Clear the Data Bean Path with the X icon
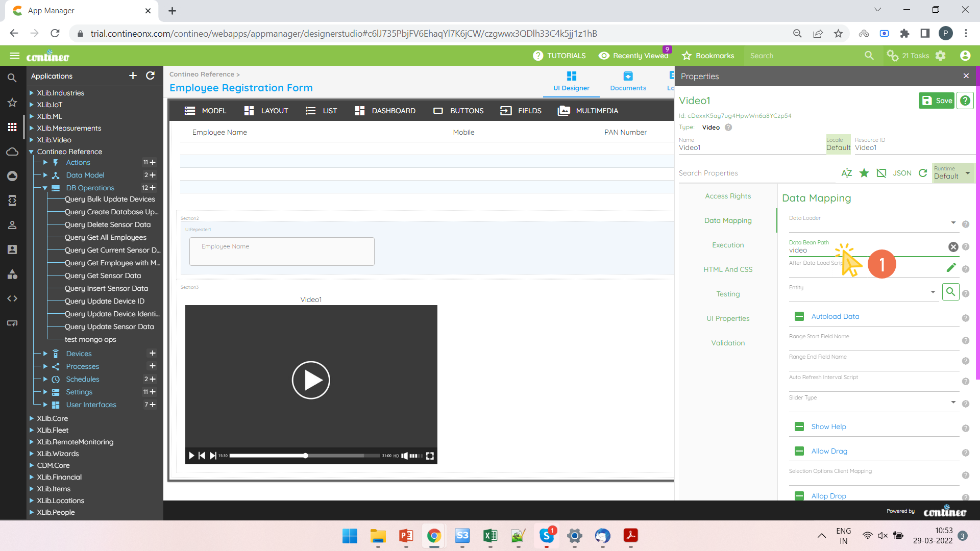This screenshot has height=551, width=980. [x=953, y=246]
